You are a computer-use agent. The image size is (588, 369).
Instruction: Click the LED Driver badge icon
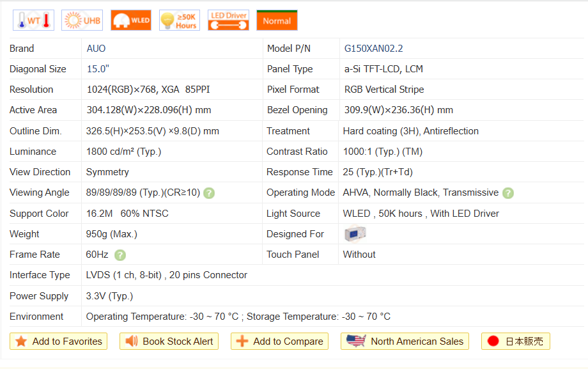tap(228, 20)
